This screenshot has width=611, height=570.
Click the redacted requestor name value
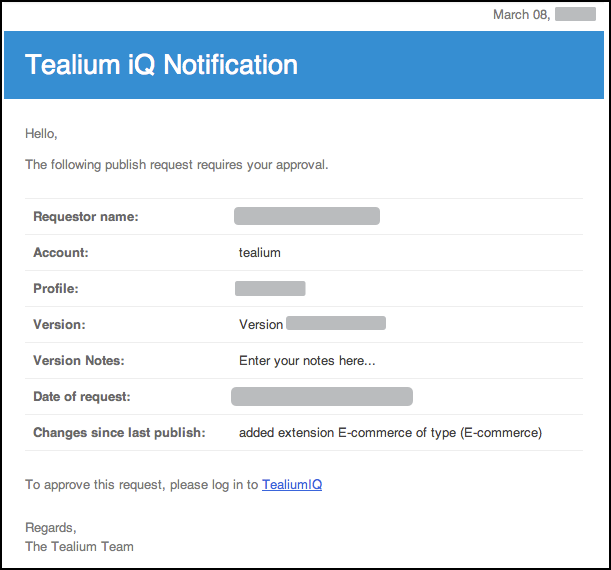[306, 216]
